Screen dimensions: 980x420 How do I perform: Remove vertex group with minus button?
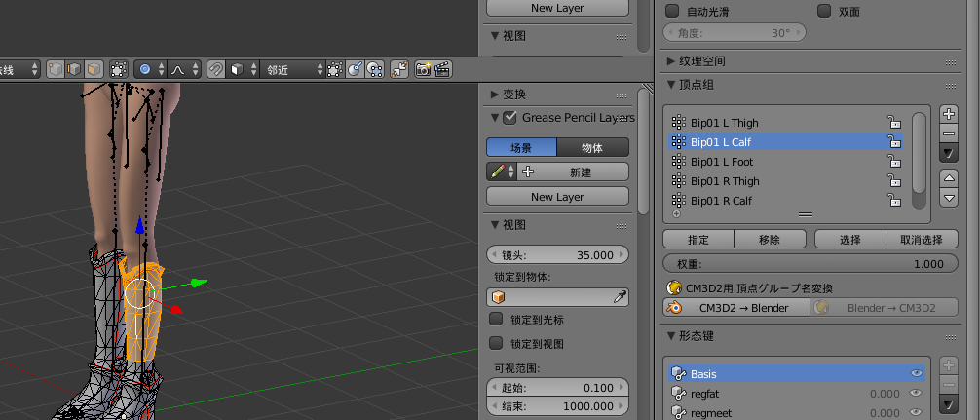[949, 134]
